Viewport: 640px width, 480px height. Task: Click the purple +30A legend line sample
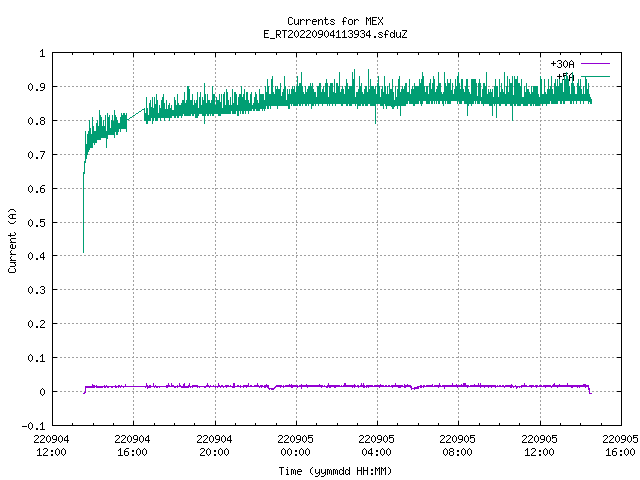point(596,64)
